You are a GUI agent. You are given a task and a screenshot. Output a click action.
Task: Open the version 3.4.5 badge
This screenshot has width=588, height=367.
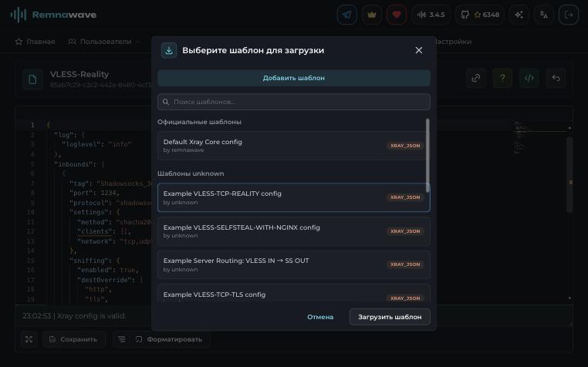[x=431, y=15]
